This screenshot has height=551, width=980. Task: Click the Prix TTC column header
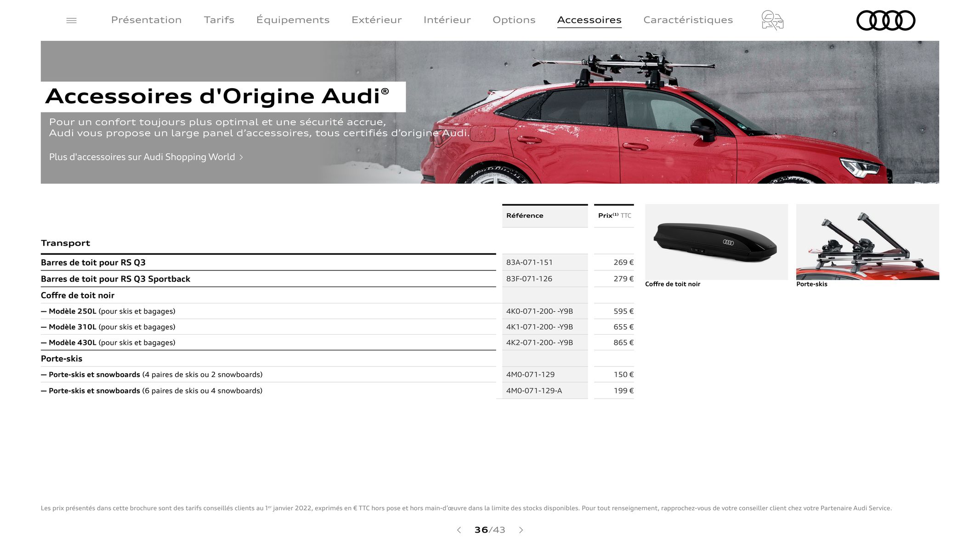coord(614,216)
